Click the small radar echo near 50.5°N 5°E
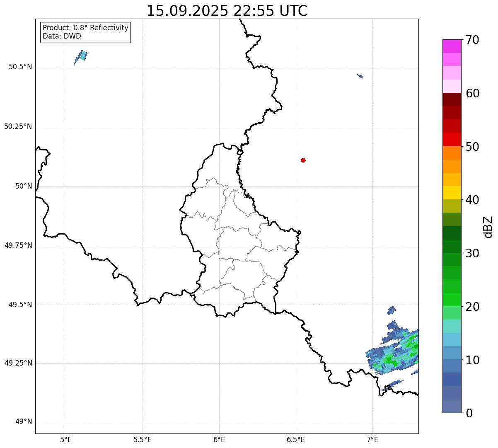498x448 pixels. 81,57
